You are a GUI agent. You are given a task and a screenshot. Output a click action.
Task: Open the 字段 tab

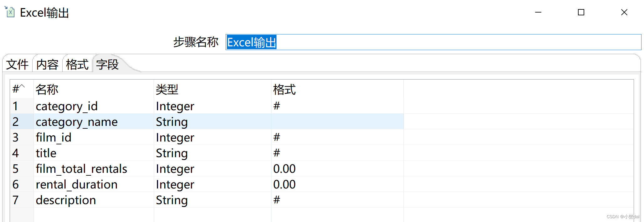click(x=107, y=65)
